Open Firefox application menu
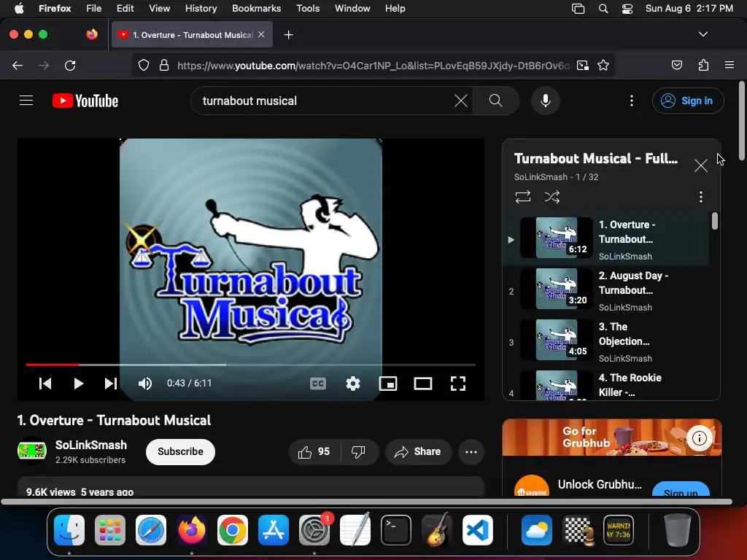Image resolution: width=747 pixels, height=560 pixels. point(729,65)
